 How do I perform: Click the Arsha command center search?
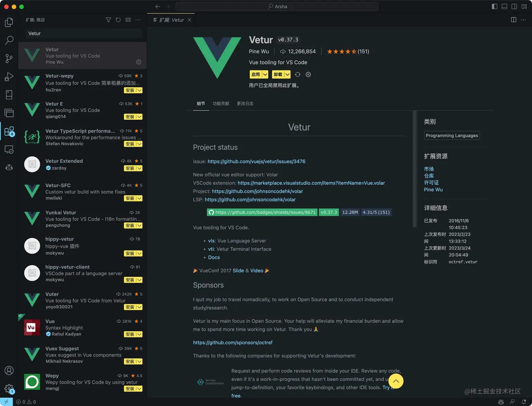pos(277,6)
